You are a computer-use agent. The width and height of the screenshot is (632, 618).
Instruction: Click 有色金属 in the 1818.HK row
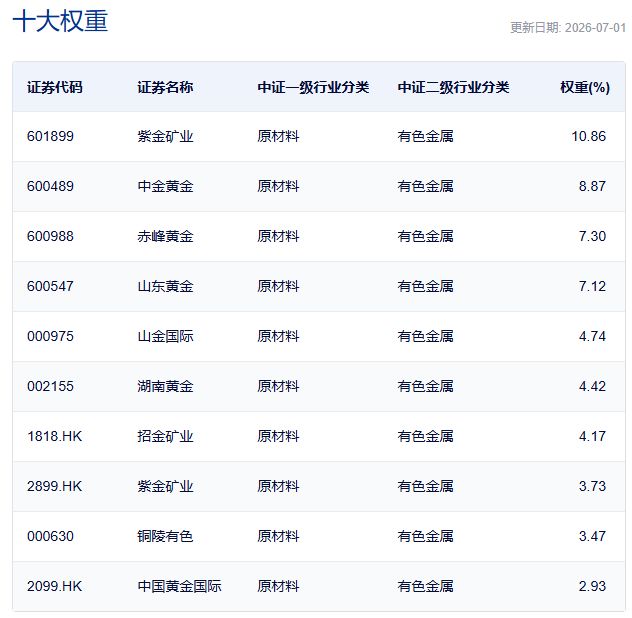tap(426, 436)
